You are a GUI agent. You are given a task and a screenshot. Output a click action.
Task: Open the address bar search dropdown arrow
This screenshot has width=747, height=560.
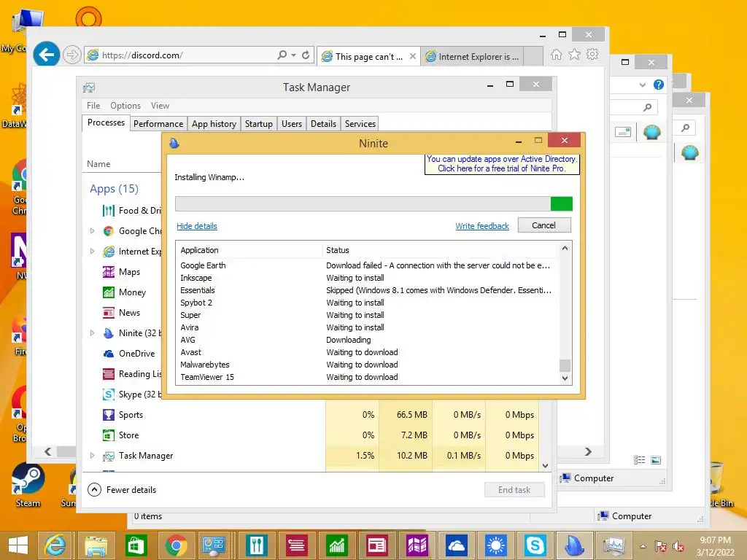coord(294,55)
